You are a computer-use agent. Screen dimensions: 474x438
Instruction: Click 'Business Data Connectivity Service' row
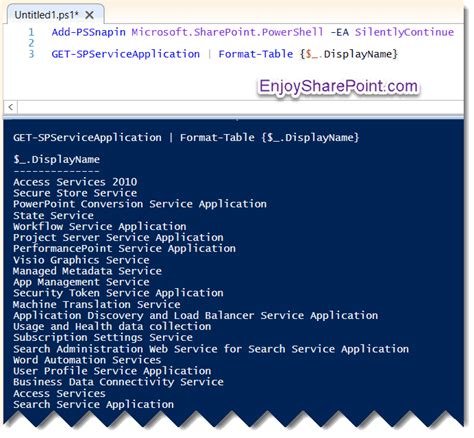point(118,382)
